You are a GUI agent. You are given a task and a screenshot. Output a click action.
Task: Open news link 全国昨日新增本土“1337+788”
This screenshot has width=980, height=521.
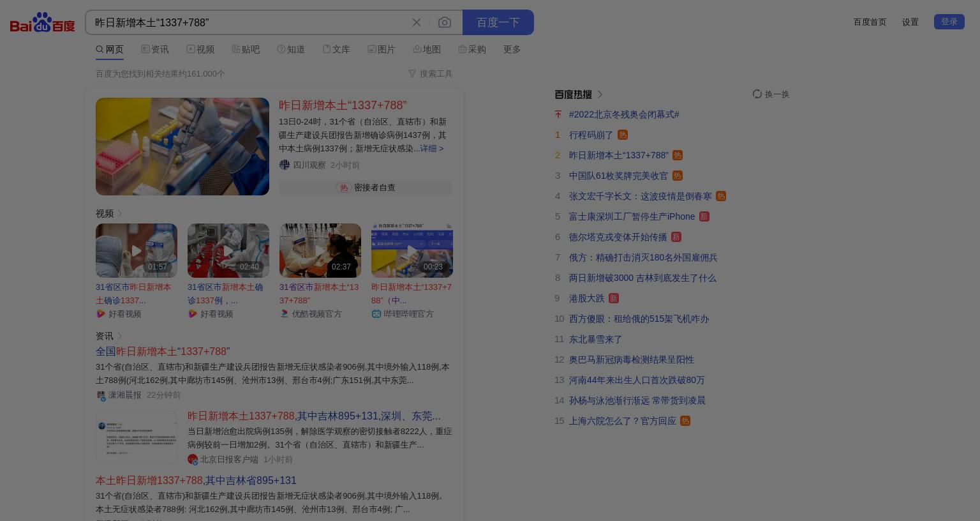[x=163, y=352]
